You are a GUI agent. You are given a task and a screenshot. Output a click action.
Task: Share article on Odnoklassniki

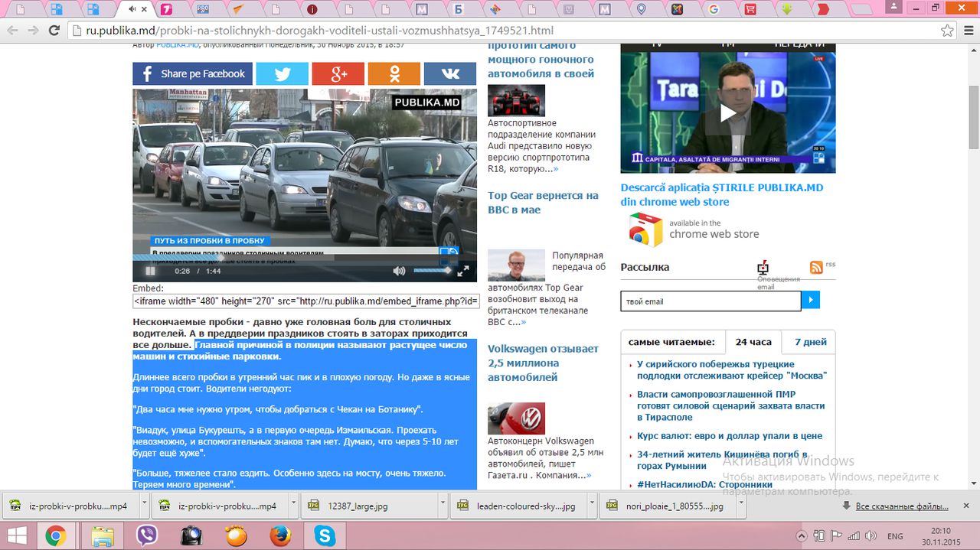pyautogui.click(x=394, y=73)
